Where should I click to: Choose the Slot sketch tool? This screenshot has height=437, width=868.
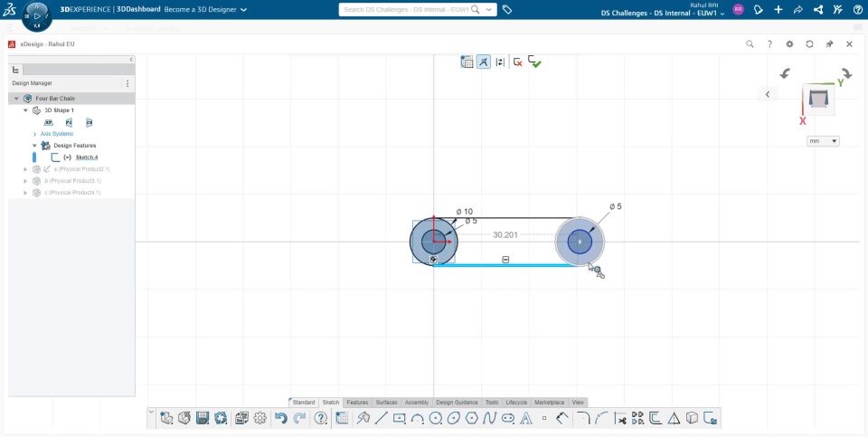tap(507, 418)
